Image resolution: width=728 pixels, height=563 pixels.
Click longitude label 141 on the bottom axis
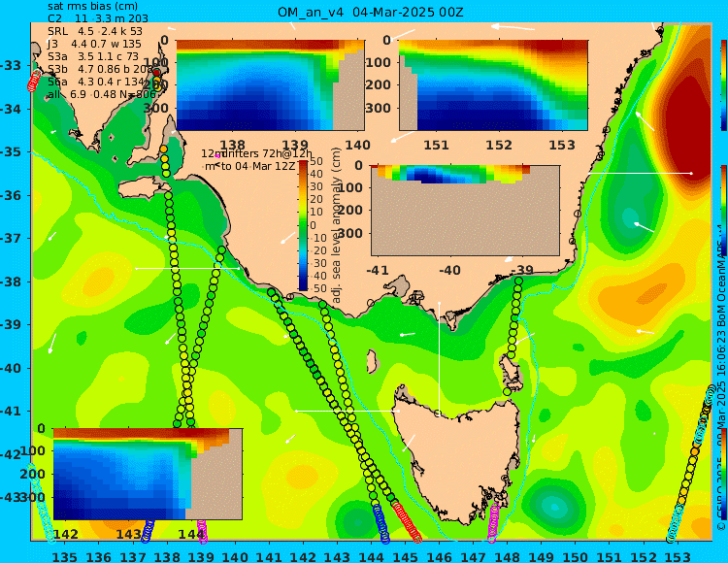269,556
